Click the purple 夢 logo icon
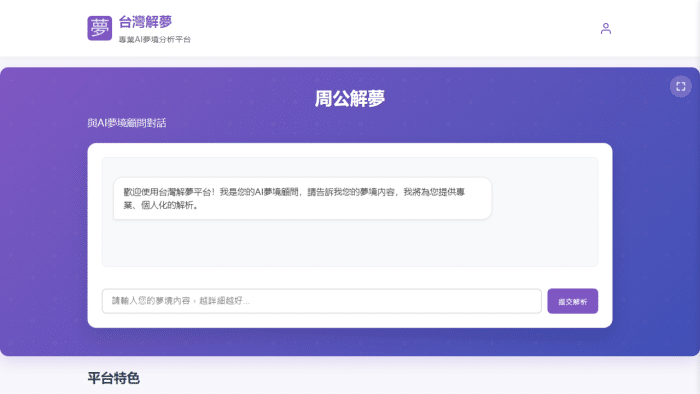 tap(100, 28)
